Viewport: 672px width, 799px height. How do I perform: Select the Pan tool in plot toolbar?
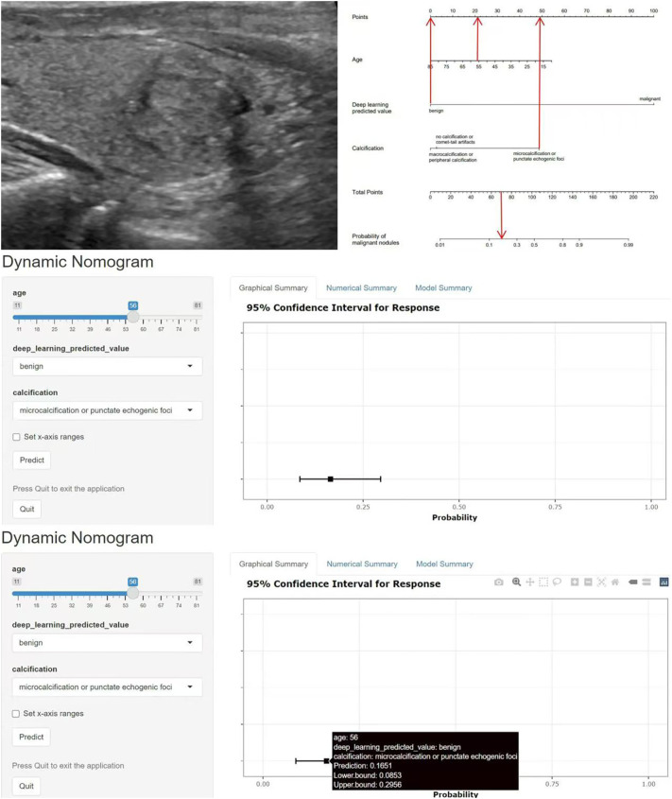[x=530, y=582]
